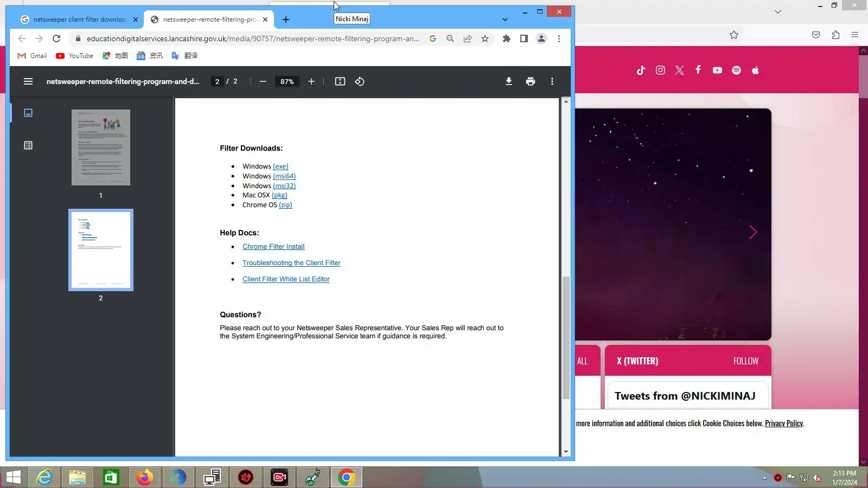Bookmark the Firefox page with star

coord(734,35)
